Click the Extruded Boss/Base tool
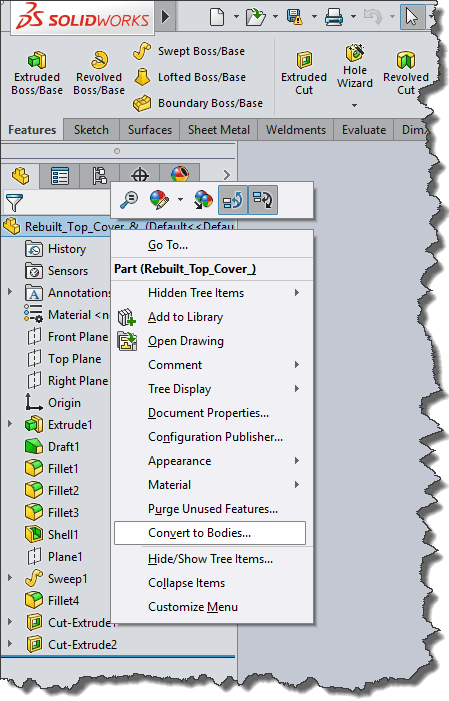 pos(37,74)
